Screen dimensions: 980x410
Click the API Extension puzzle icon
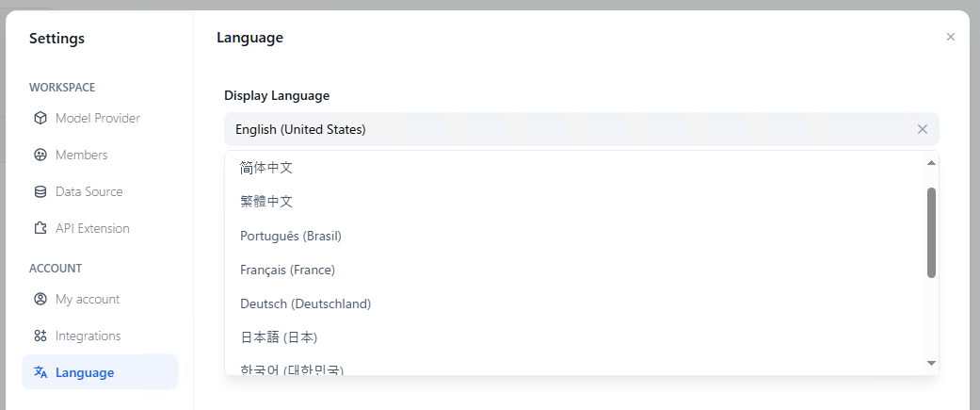40,228
